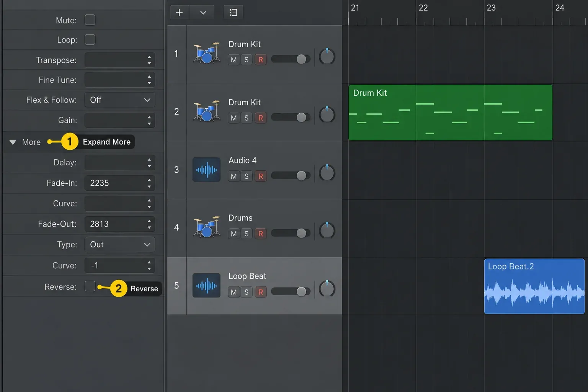Select the green Drum Kit MIDI region
588x392 pixels.
click(450, 113)
